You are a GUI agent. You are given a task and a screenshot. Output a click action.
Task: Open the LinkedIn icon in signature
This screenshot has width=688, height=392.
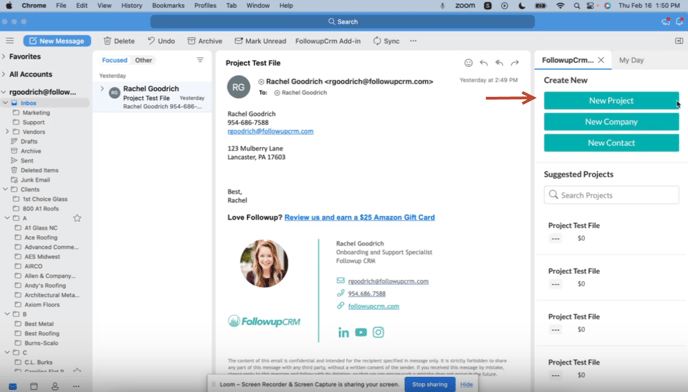click(344, 332)
